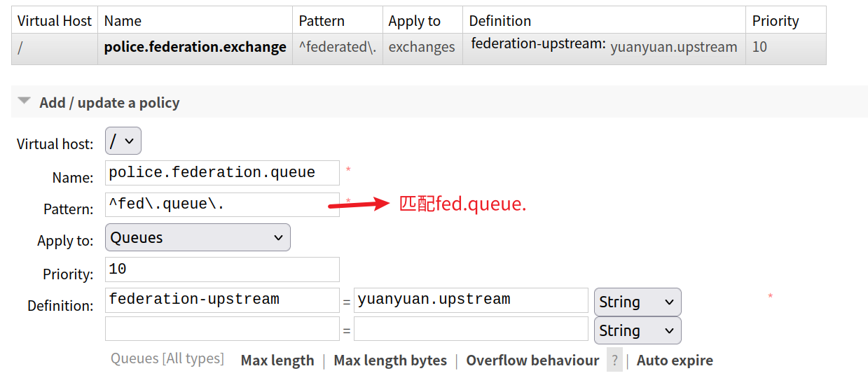
Task: Insert the Max length bytes policy key
Action: click(x=390, y=360)
